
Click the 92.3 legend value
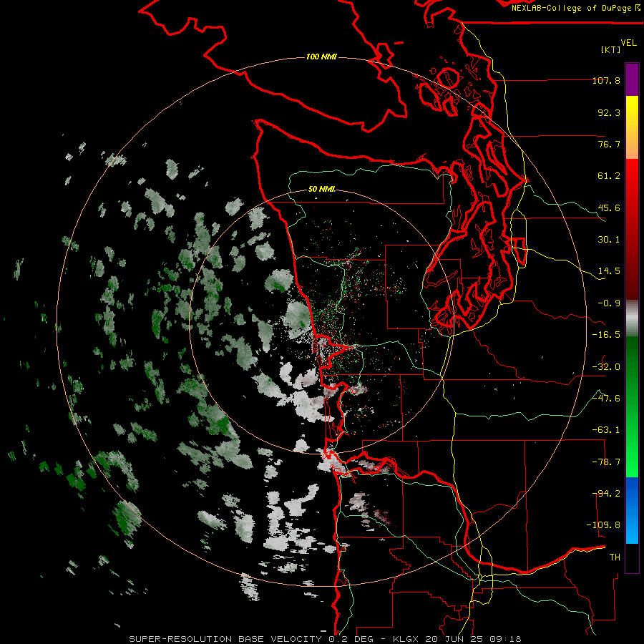point(609,112)
